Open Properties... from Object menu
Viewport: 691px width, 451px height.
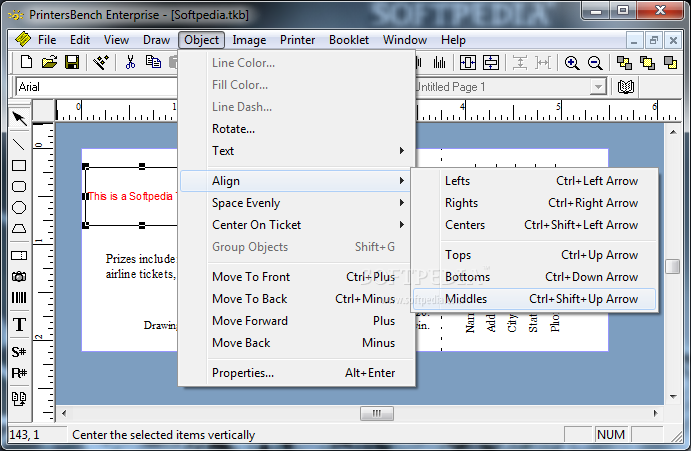tap(297, 373)
